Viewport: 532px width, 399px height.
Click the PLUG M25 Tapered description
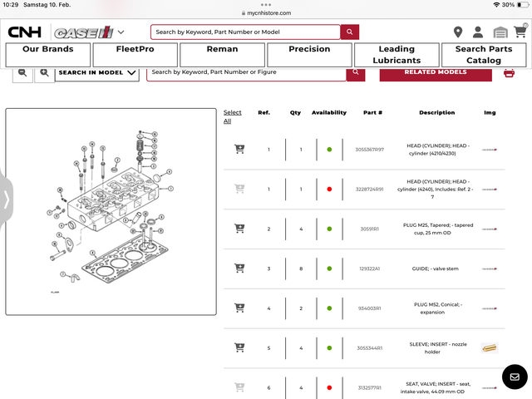coord(438,229)
